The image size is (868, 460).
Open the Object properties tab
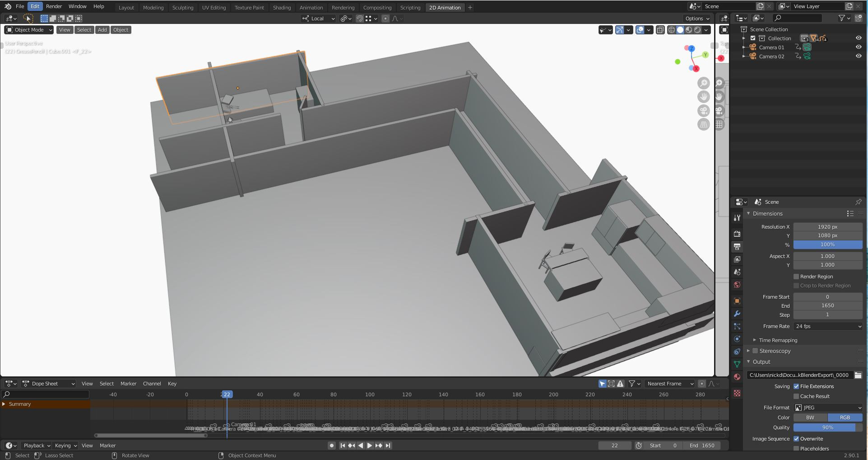click(737, 301)
